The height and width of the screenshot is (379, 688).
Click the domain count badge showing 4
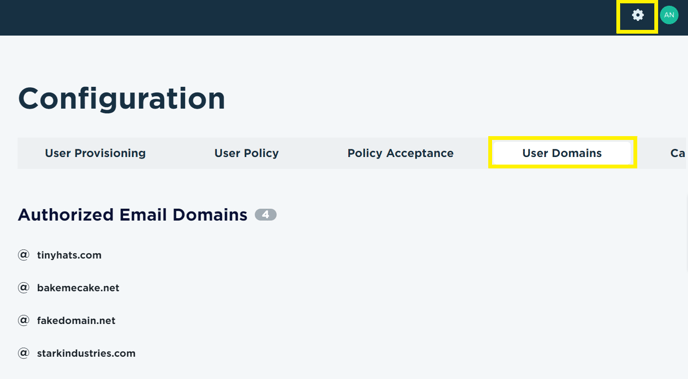click(x=265, y=215)
